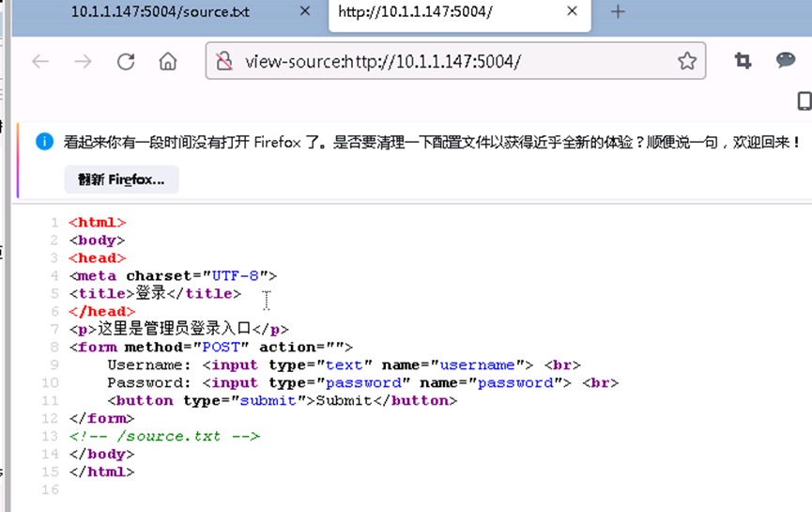Bookmark this page with the star icon
The height and width of the screenshot is (512, 812).
pyautogui.click(x=687, y=61)
